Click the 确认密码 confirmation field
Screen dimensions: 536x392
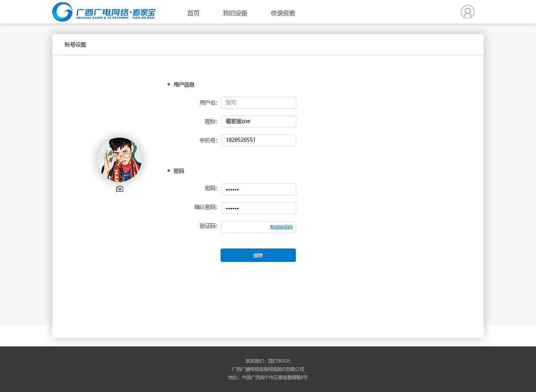[258, 208]
